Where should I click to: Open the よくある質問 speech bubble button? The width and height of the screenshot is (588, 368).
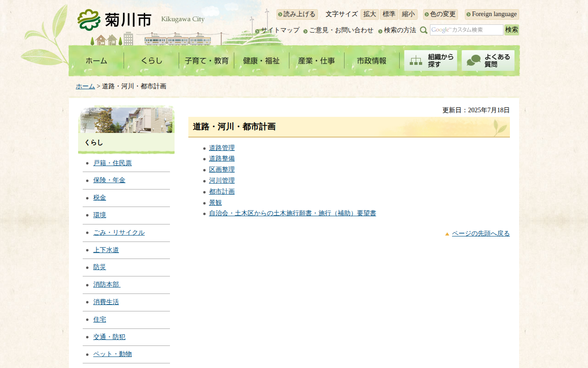point(488,60)
